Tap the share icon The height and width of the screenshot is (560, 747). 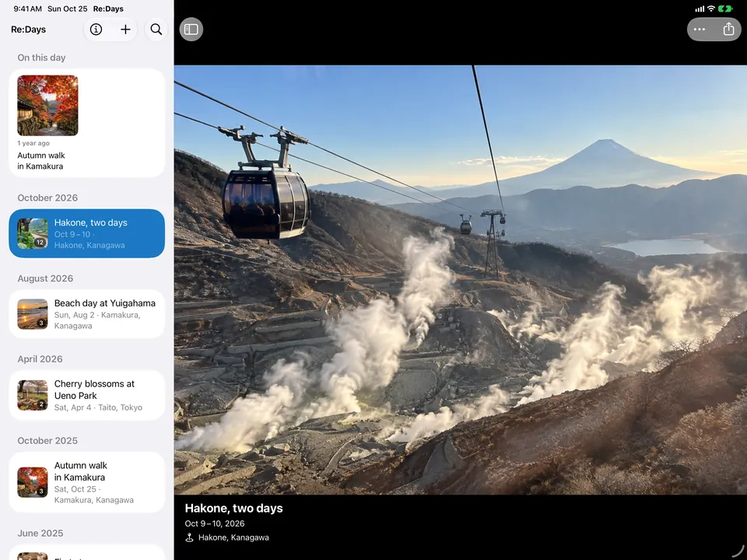(728, 30)
